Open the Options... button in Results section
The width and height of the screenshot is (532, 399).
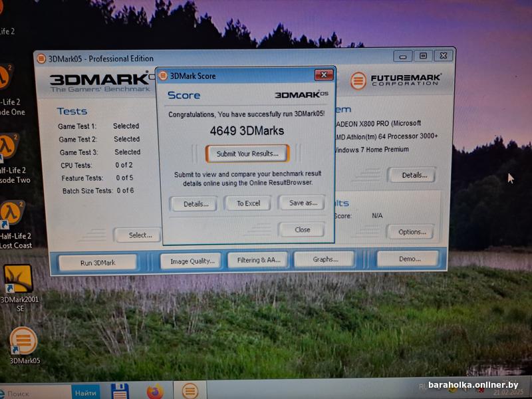pyautogui.click(x=412, y=232)
